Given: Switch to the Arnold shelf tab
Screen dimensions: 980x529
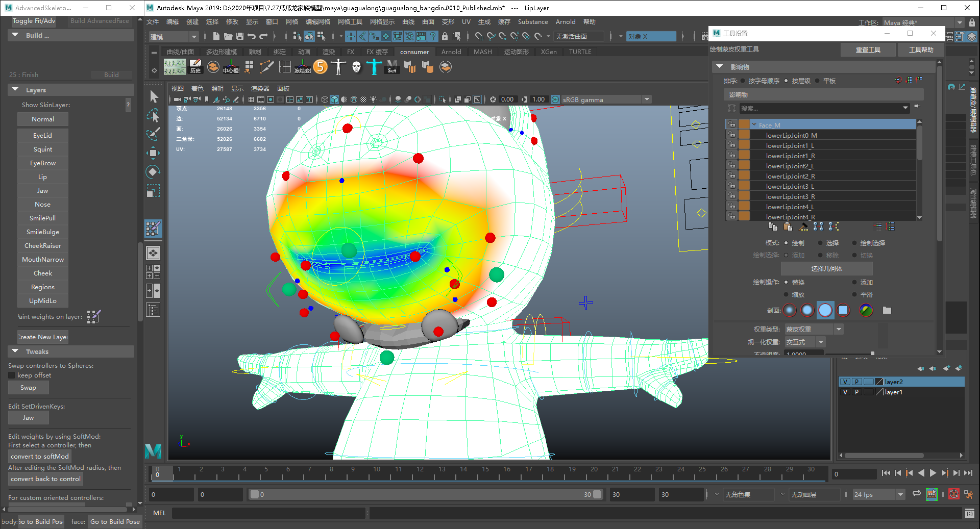Looking at the screenshot, I should pos(451,52).
